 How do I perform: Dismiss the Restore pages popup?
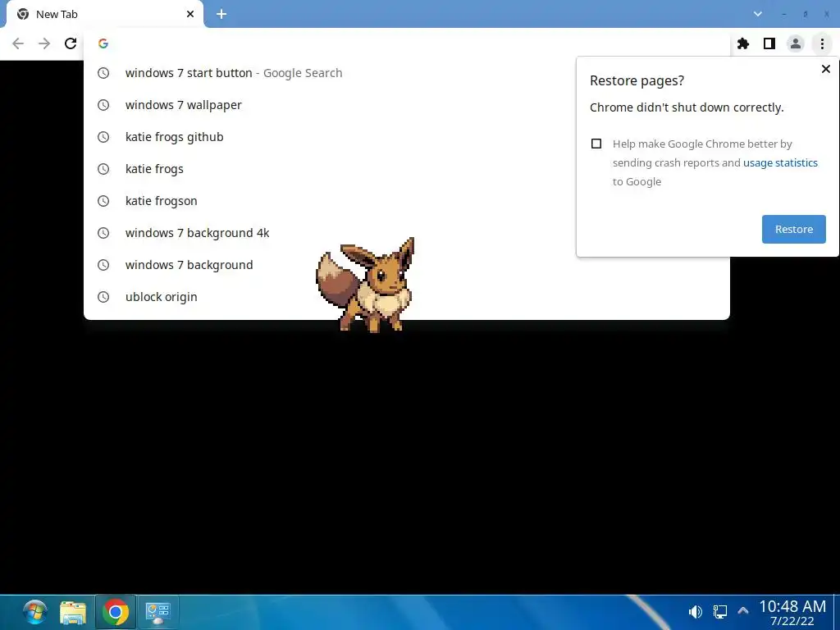tap(825, 69)
